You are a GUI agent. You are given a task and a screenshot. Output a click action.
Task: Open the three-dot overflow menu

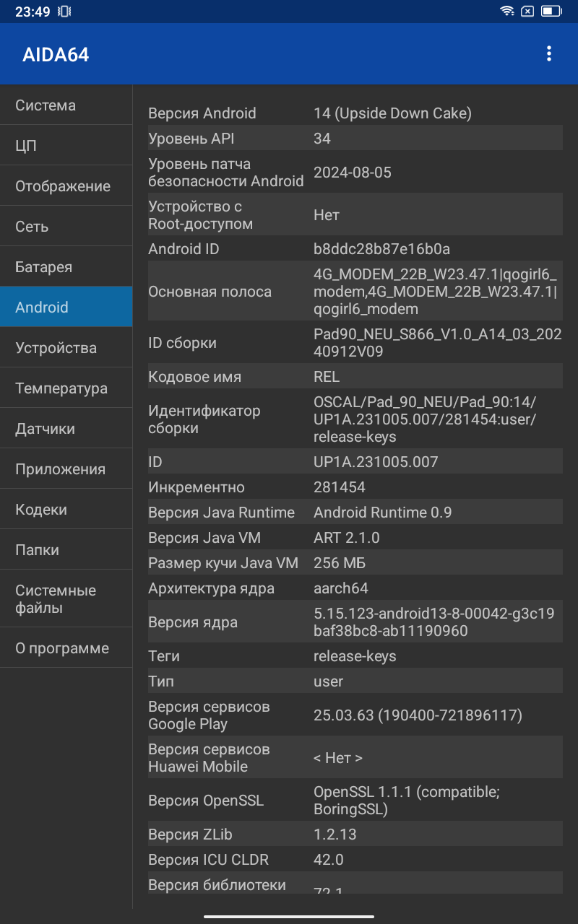pyautogui.click(x=549, y=53)
